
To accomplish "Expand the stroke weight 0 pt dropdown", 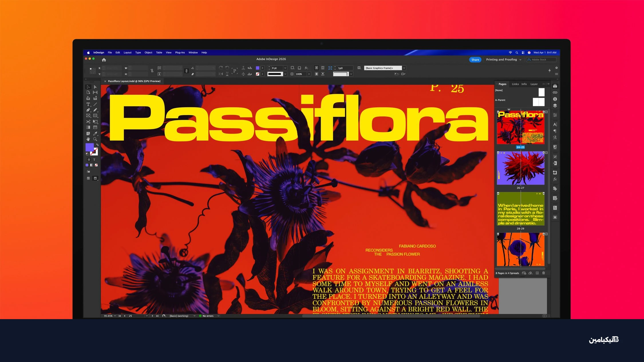I will click(285, 68).
